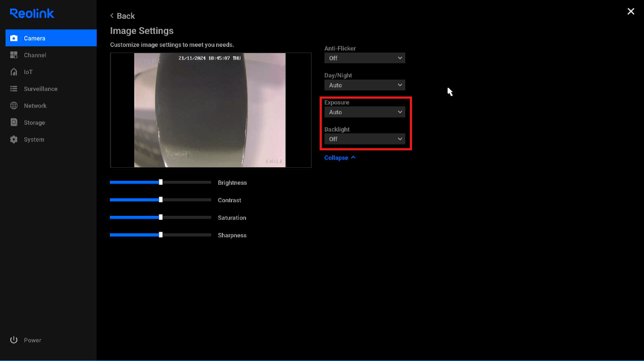
Task: Click the Sharpness slider handle
Action: [161, 235]
